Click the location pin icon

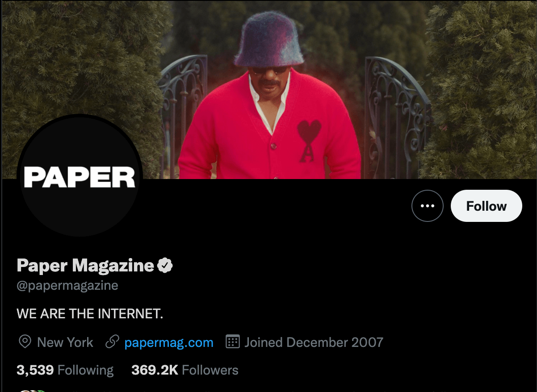click(x=25, y=342)
